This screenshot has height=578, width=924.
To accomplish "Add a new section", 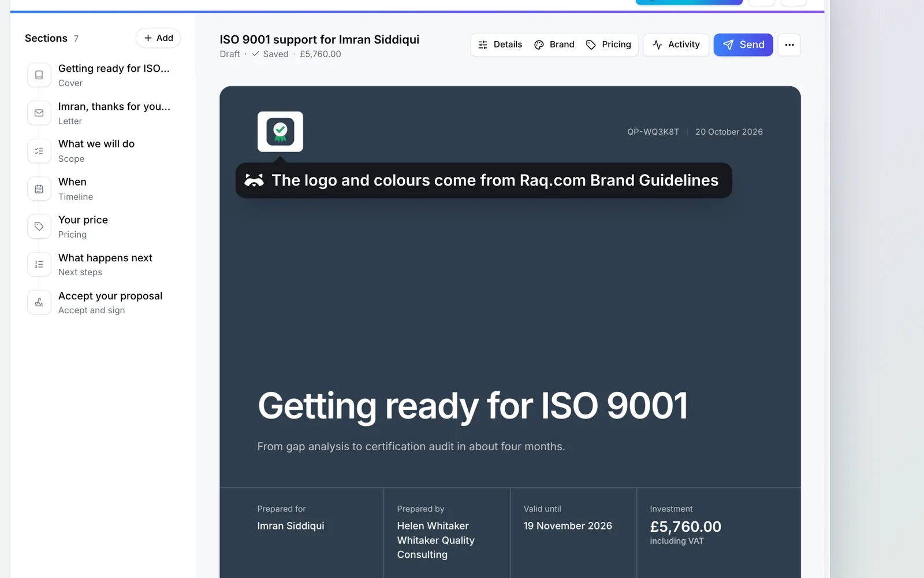I will tap(158, 38).
